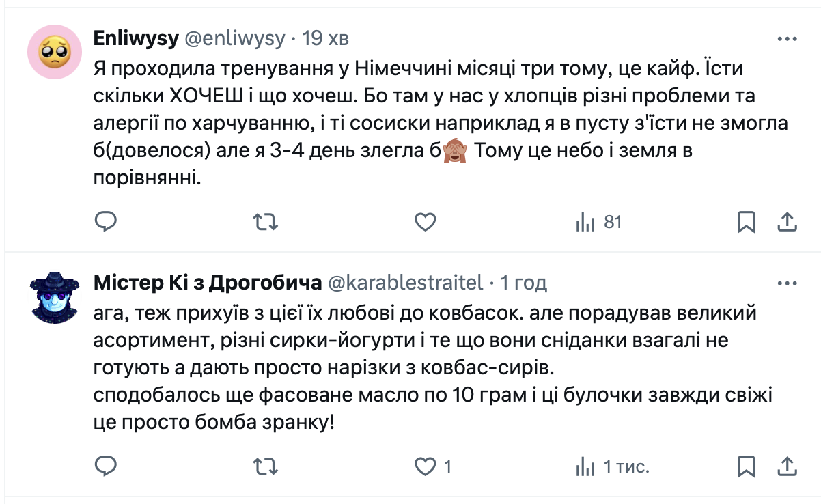The width and height of the screenshot is (821, 504).
Task: Open more options on Містер Кі's tweet
Action: tap(786, 283)
